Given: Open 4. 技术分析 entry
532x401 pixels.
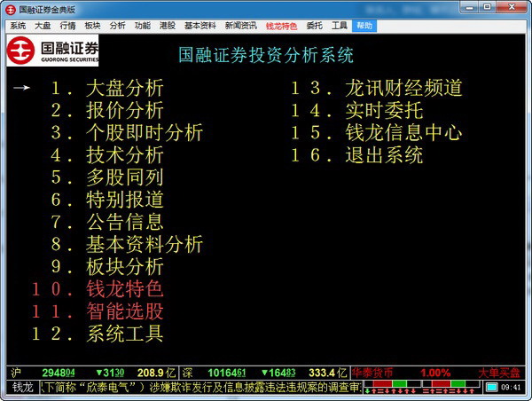Looking at the screenshot, I should [x=107, y=155].
